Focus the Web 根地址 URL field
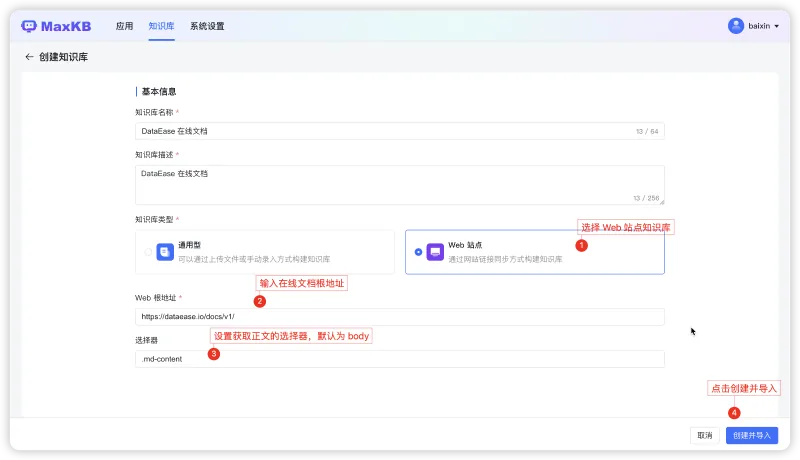Image resolution: width=800 pixels, height=460 pixels. tap(399, 317)
